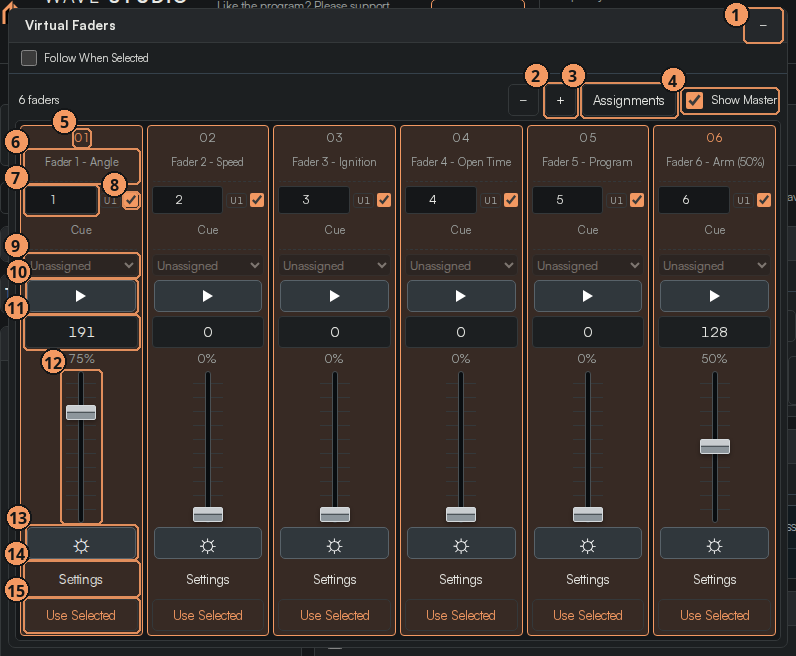Click the value field showing 128
796x656 pixels.
[x=714, y=332]
